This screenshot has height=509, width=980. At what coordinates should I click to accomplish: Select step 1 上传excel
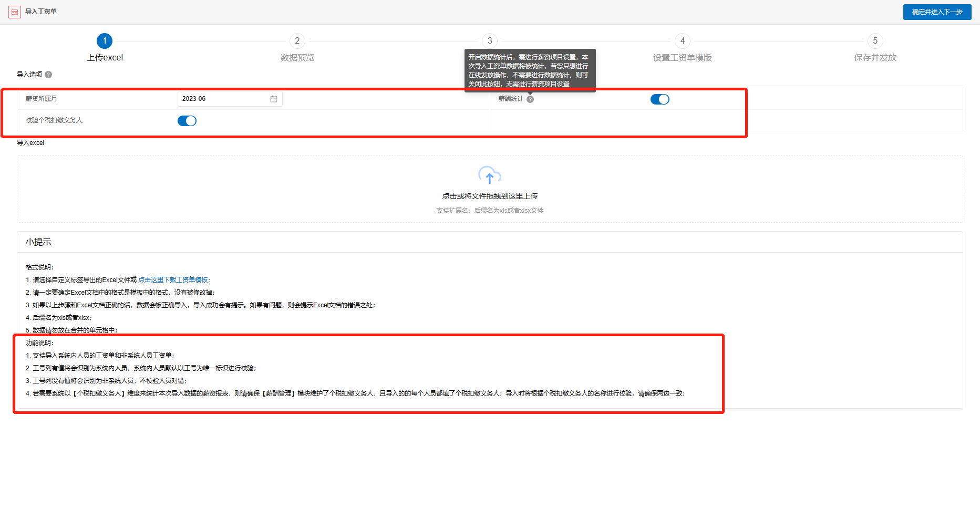click(x=105, y=48)
